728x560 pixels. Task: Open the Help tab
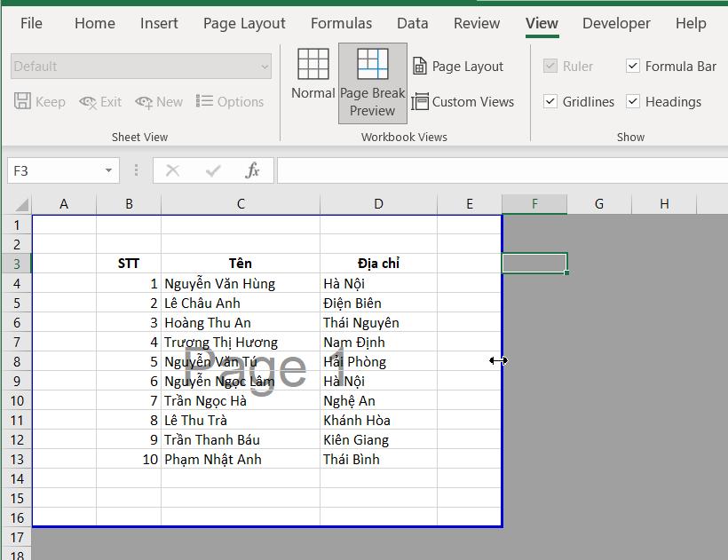pos(691,23)
